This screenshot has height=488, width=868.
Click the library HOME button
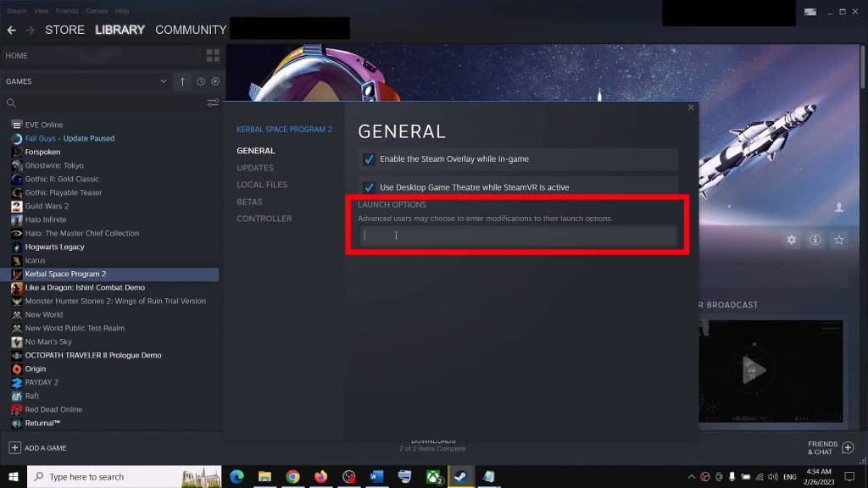click(17, 55)
